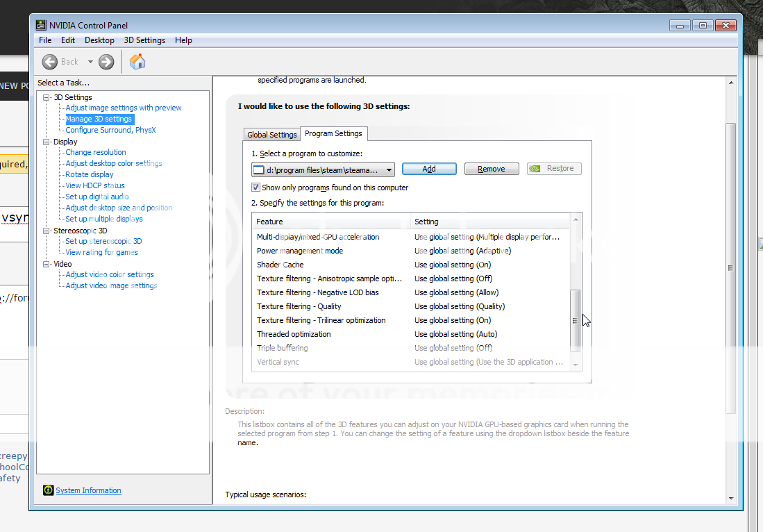Image resolution: width=763 pixels, height=532 pixels.
Task: Click the Add button
Action: [x=429, y=169]
